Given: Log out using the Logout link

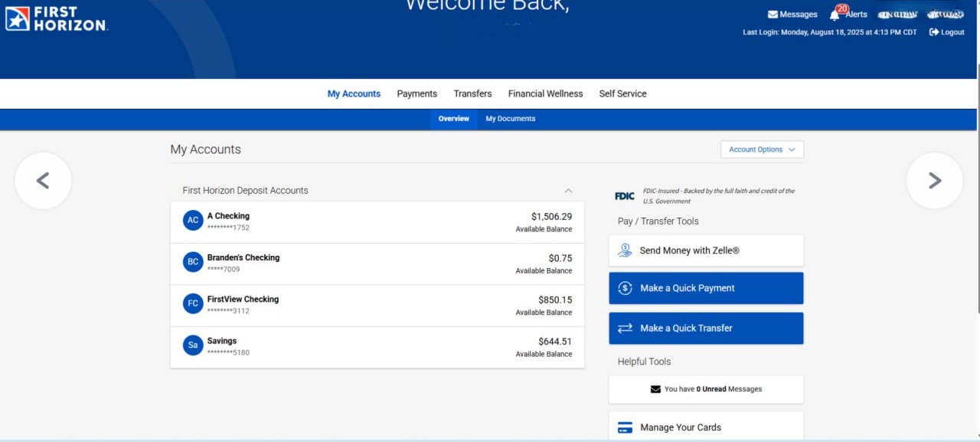Looking at the screenshot, I should [947, 32].
